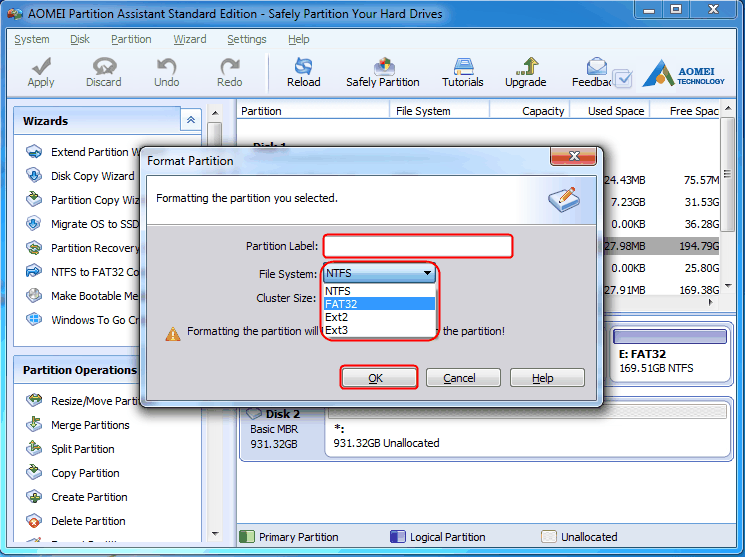Click partition list scroll right arrow
The height and width of the screenshot is (557, 745).
[711, 302]
